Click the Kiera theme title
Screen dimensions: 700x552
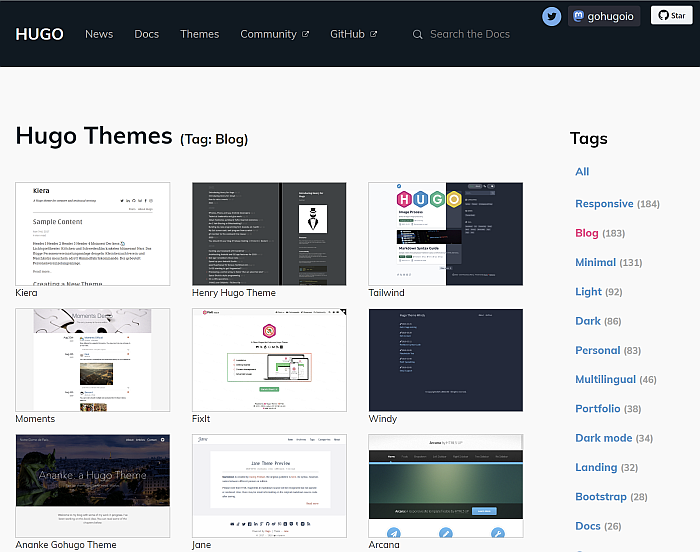click(26, 293)
